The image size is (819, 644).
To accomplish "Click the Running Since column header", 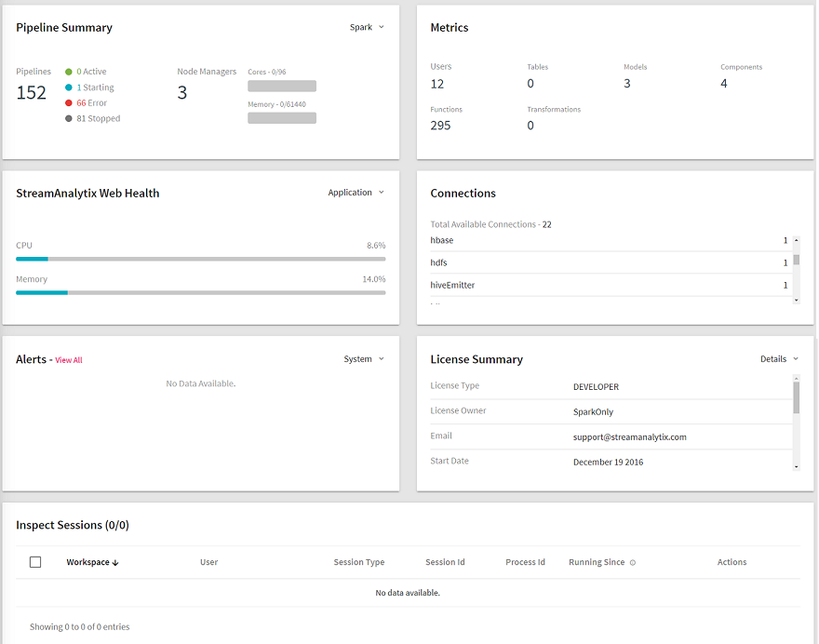I will tap(597, 562).
